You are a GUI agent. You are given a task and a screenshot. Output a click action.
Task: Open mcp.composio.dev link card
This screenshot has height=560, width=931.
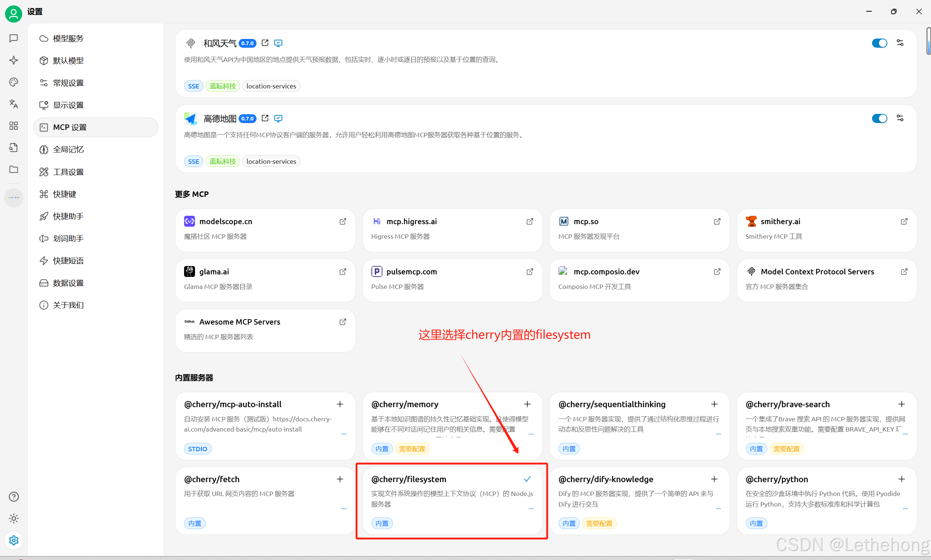pos(639,281)
